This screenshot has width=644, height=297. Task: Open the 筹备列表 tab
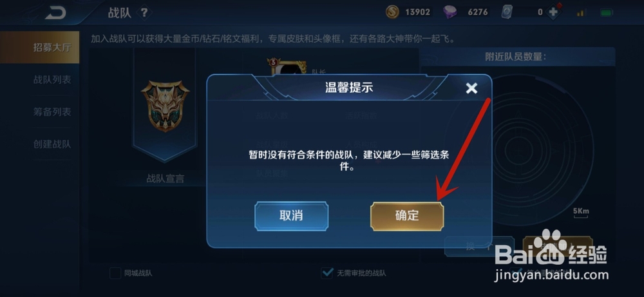pos(52,111)
